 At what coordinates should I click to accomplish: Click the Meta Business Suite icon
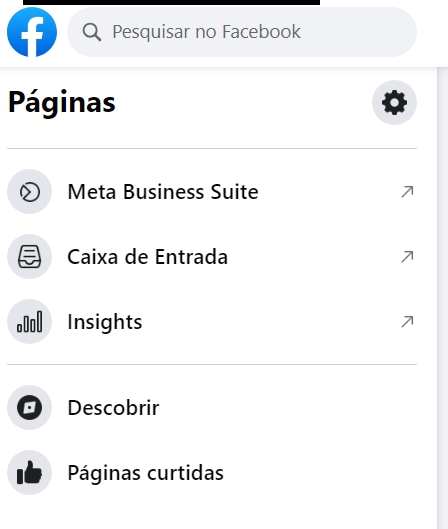(29, 192)
